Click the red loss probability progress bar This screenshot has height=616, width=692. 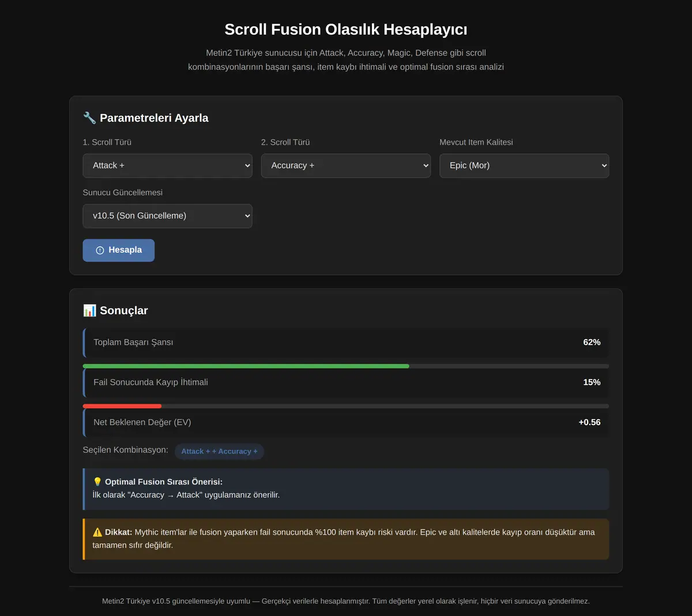click(x=122, y=406)
